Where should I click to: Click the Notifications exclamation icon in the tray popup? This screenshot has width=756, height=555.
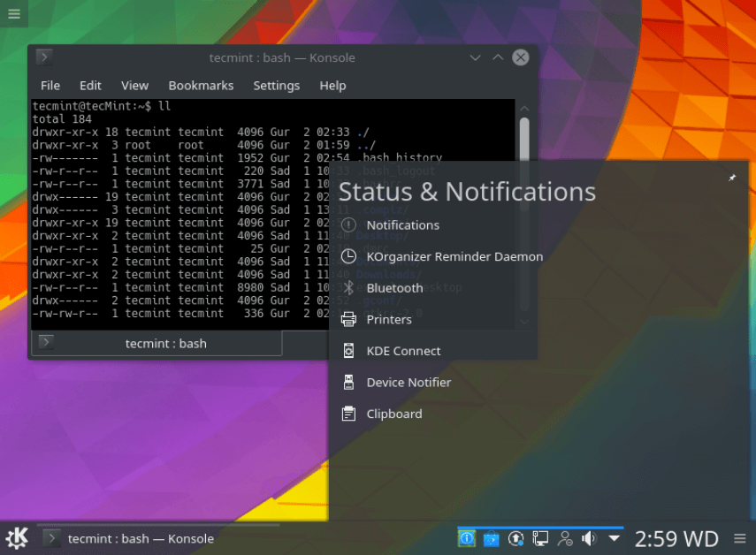[x=348, y=225]
